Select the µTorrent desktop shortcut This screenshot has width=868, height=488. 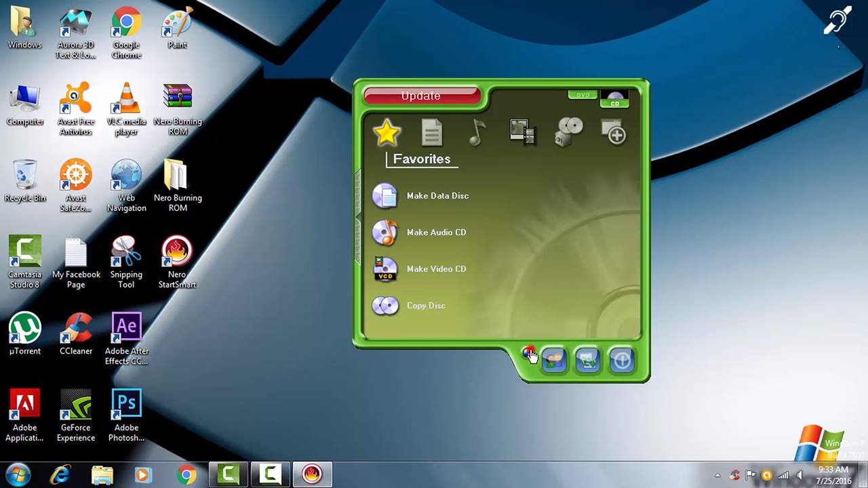24,334
